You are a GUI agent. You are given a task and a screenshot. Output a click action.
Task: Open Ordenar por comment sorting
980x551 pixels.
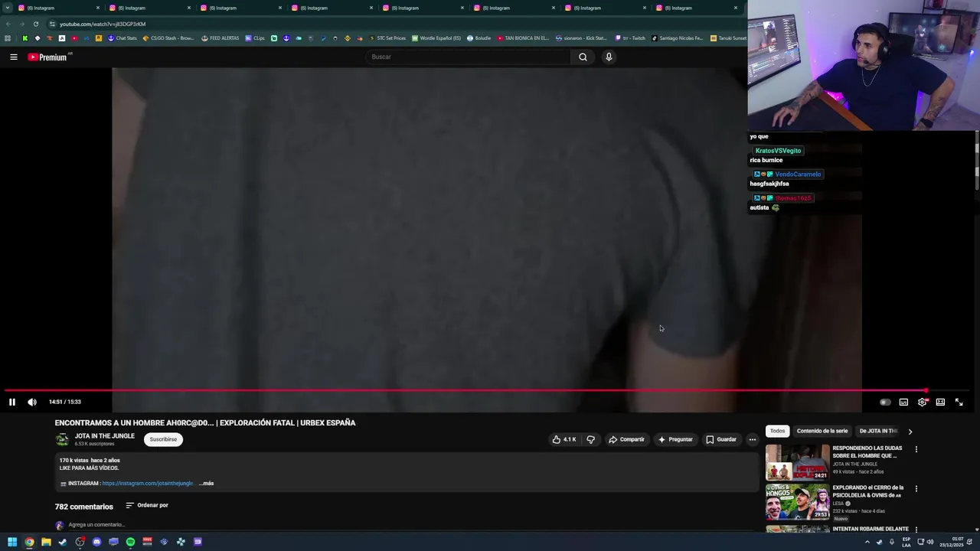coord(147,505)
